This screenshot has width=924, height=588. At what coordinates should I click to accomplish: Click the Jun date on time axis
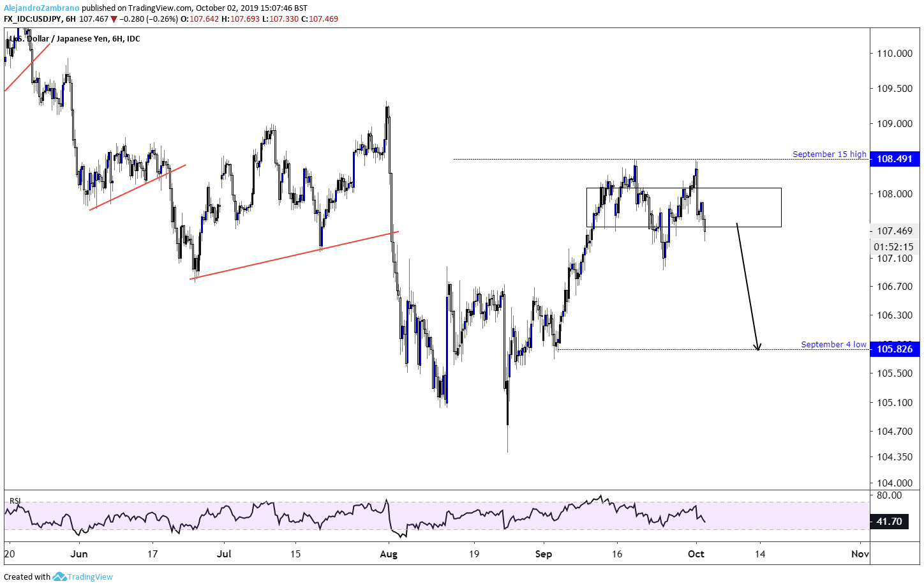click(x=79, y=554)
